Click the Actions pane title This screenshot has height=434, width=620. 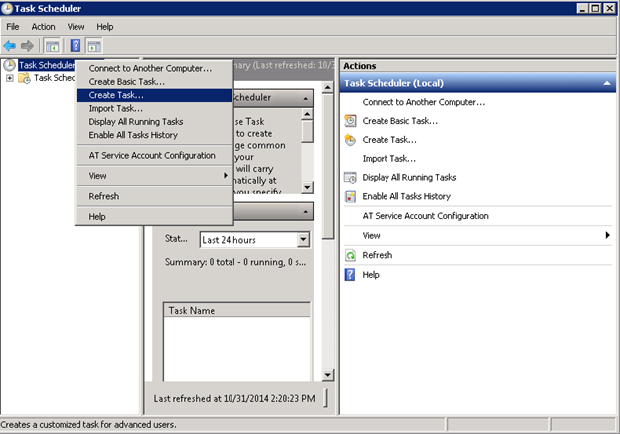(x=359, y=66)
